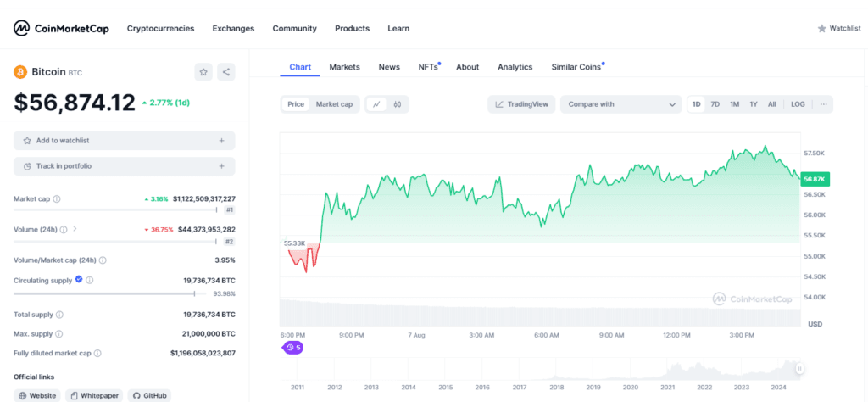
Task: Click Total supply info icon
Action: click(x=59, y=315)
